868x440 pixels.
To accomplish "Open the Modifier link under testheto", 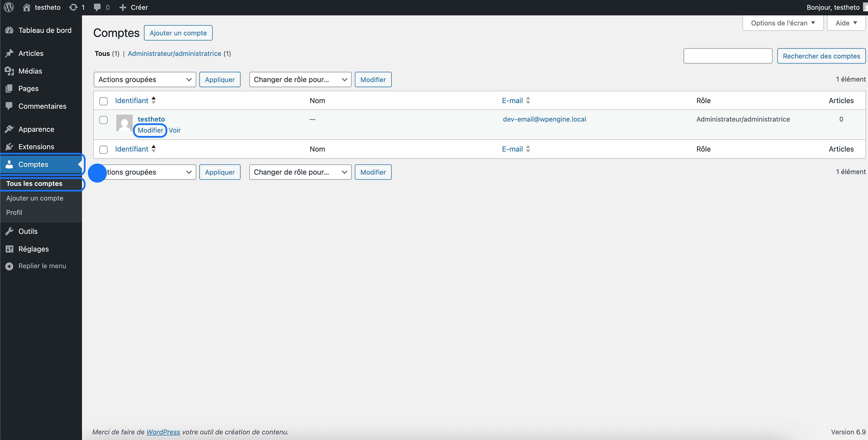I will (150, 130).
